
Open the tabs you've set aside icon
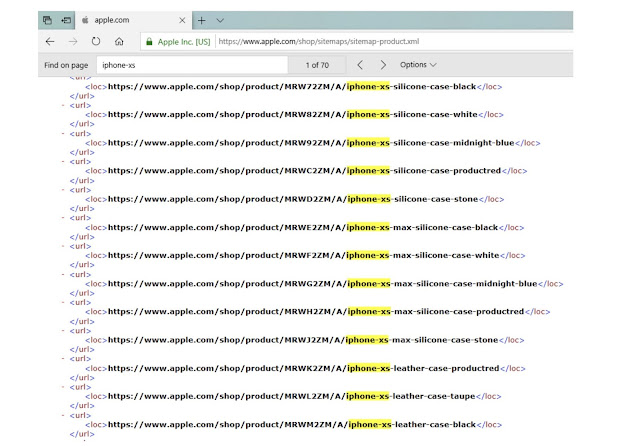pyautogui.click(x=47, y=20)
